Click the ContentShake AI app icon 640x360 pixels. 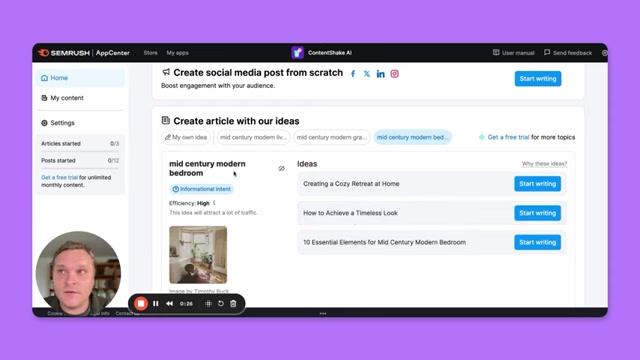(298, 52)
